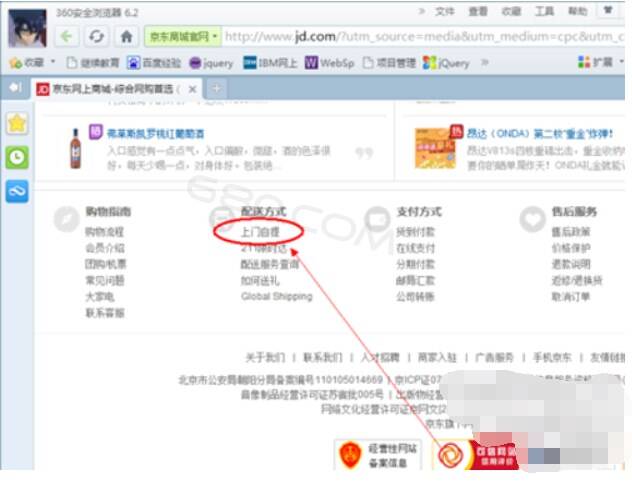Open the 收藏 menu in the title bar

point(511,11)
